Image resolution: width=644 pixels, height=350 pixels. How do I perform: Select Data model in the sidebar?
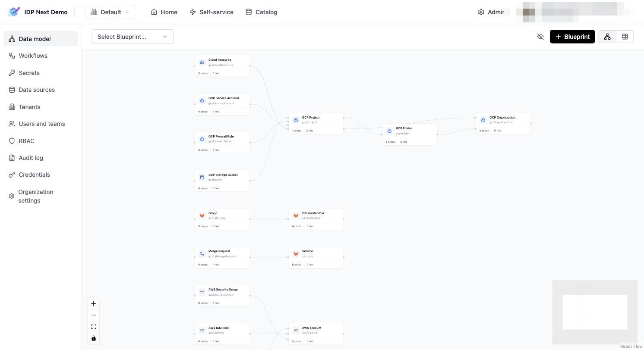coord(41,39)
